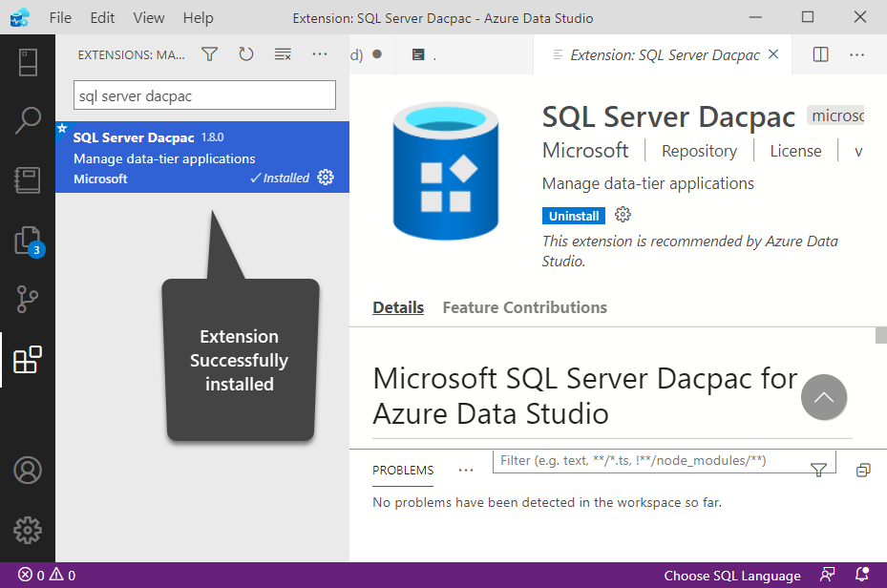
Task: Open the Repository link
Action: [x=699, y=151]
